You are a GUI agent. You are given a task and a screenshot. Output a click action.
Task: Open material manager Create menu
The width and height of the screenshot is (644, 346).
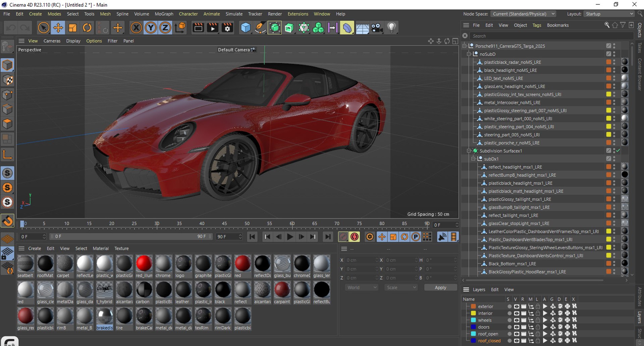click(35, 248)
